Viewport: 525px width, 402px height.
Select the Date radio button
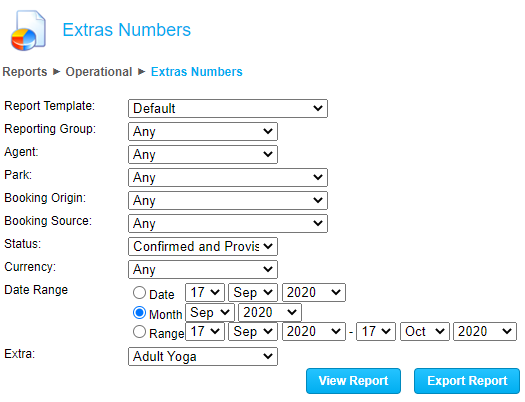point(139,293)
